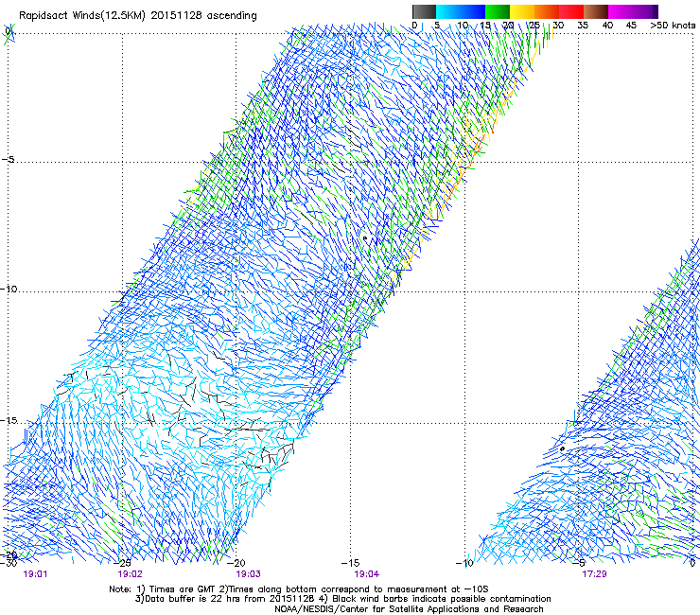Click the green 15-20 knots color bar segment
Image resolution: width=700 pixels, height=615 pixels.
pos(498,11)
